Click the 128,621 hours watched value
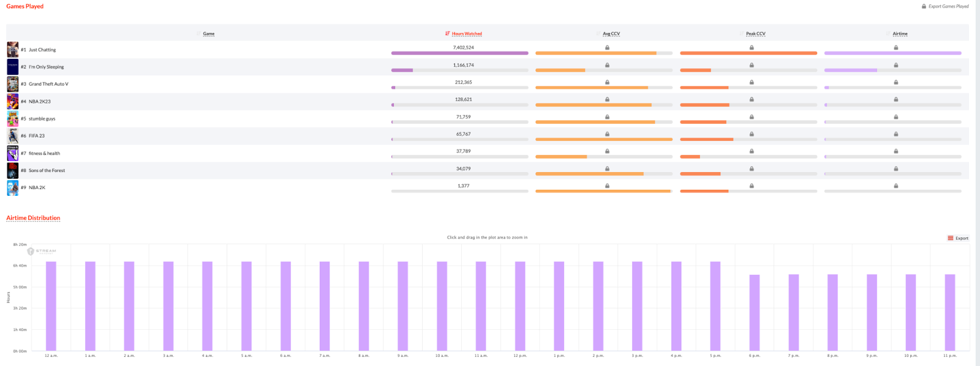The image size is (980, 366). [464, 99]
